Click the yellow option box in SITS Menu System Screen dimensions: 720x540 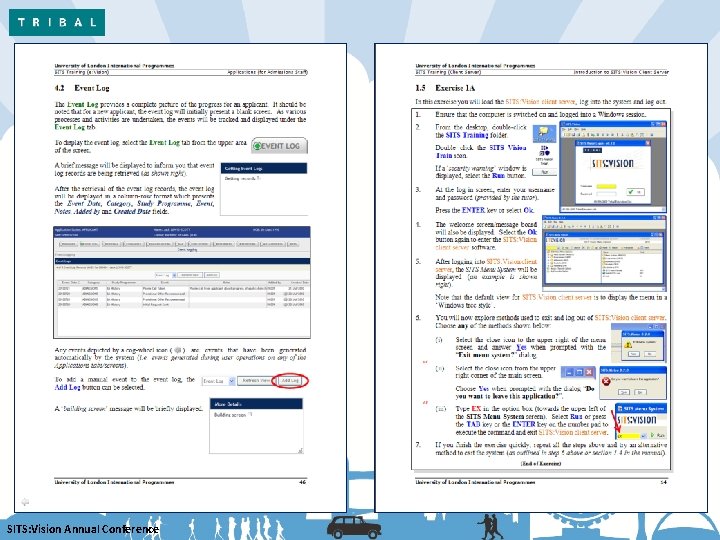[629, 435]
